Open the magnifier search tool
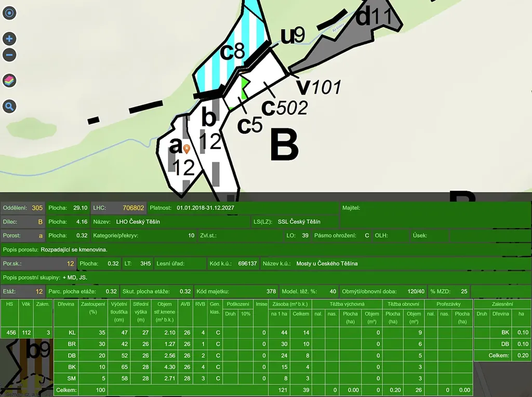 9,107
